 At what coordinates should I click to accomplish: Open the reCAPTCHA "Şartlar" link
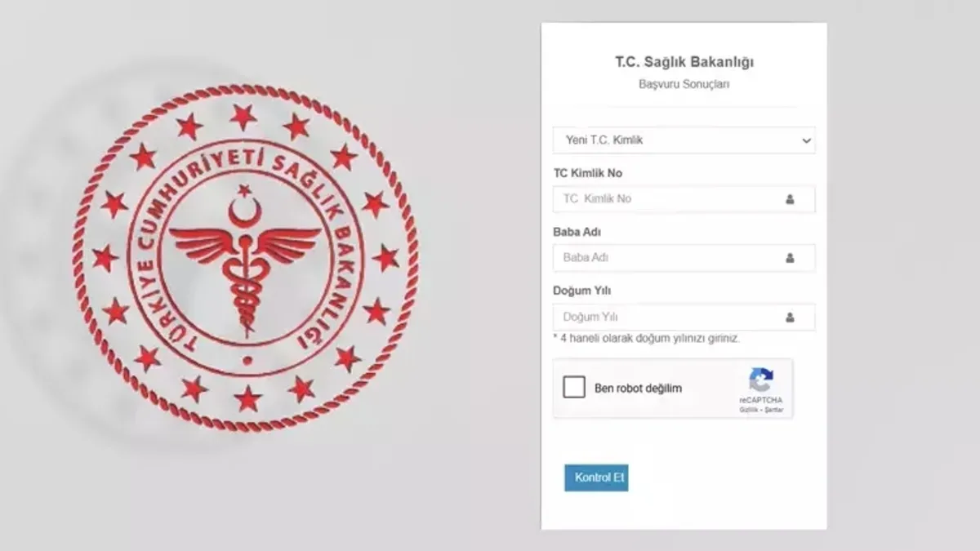coord(774,410)
